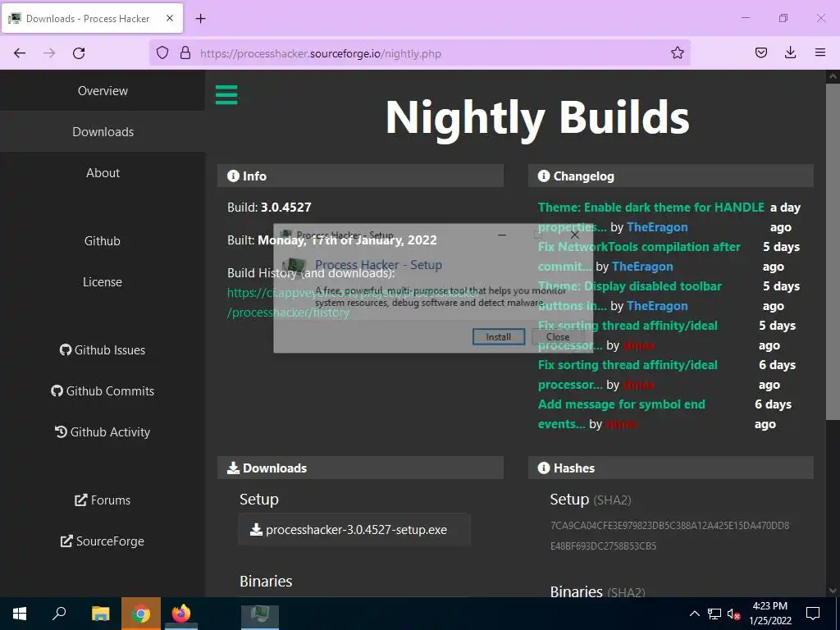This screenshot has height=630, width=840.
Task: Click the green hamburger menu icon
Action: (226, 95)
